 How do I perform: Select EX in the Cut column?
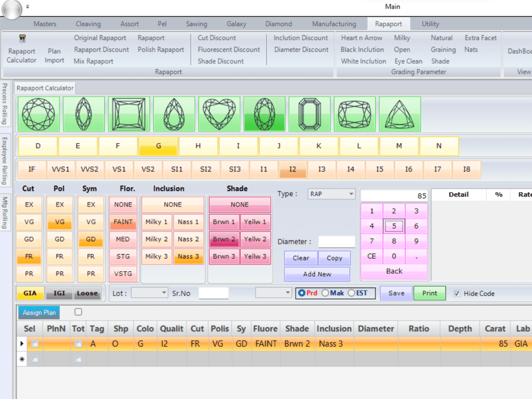[x=29, y=205]
